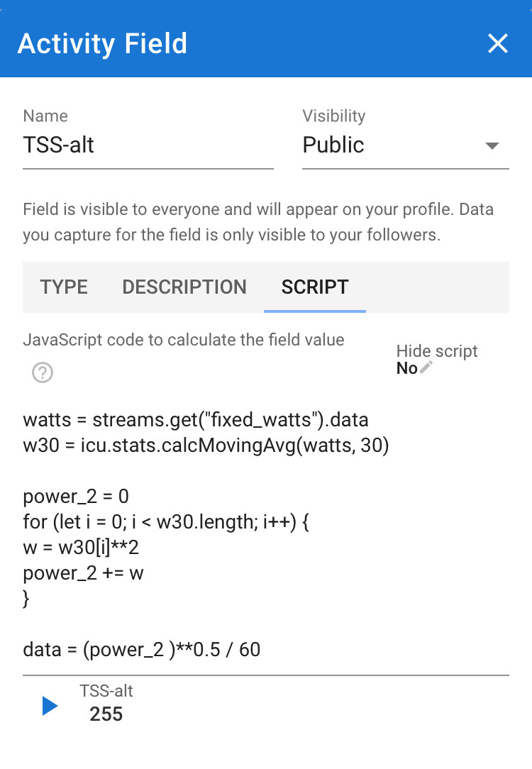The height and width of the screenshot is (769, 532).
Task: Click the Hide script label
Action: 437,350
